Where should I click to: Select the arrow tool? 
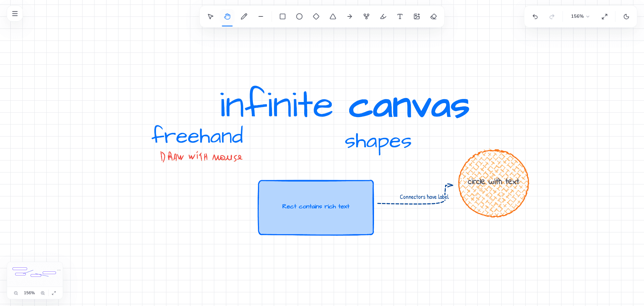(x=350, y=16)
